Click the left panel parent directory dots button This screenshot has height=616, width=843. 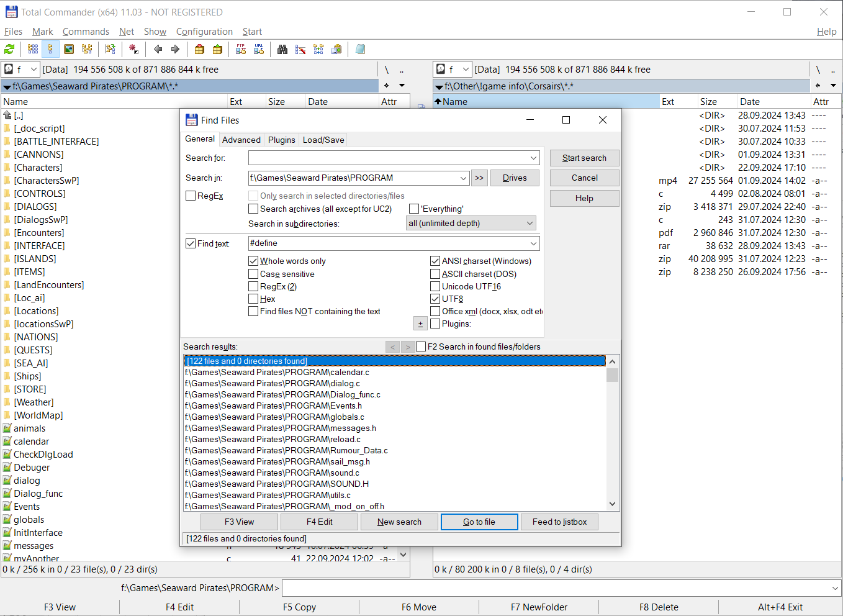[x=402, y=70]
